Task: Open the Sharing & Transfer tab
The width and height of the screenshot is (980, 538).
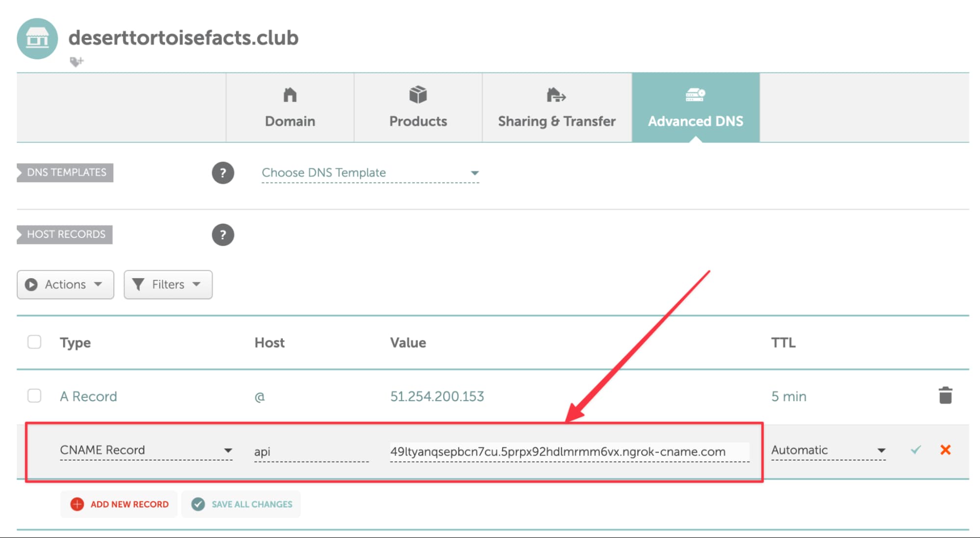Action: 556,108
